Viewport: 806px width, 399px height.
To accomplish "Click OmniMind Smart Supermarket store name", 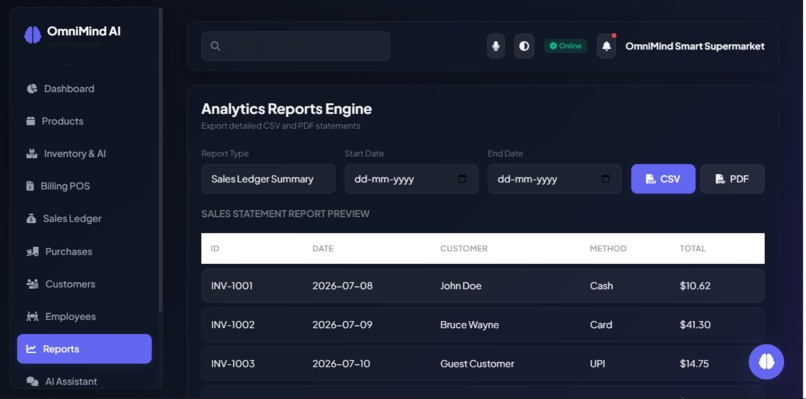I will tap(694, 46).
